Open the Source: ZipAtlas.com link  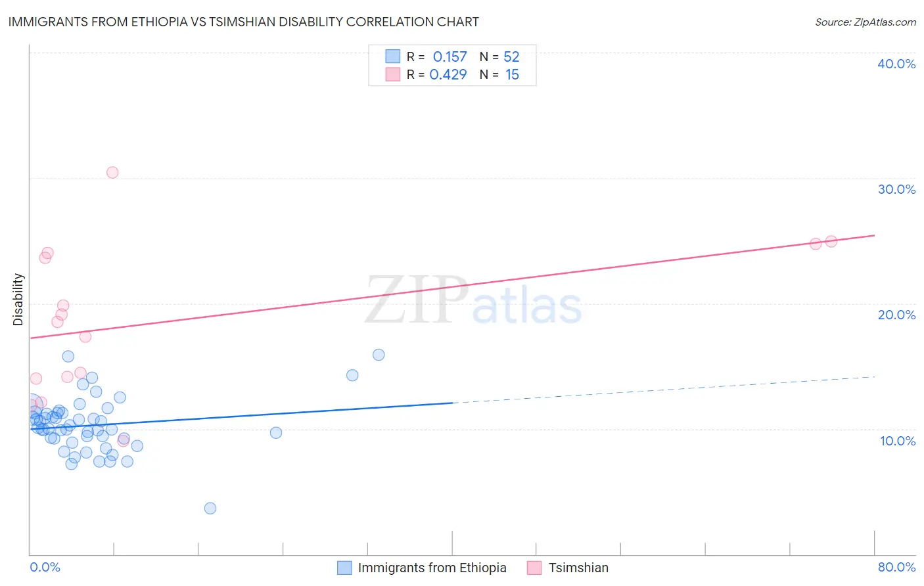tap(866, 22)
